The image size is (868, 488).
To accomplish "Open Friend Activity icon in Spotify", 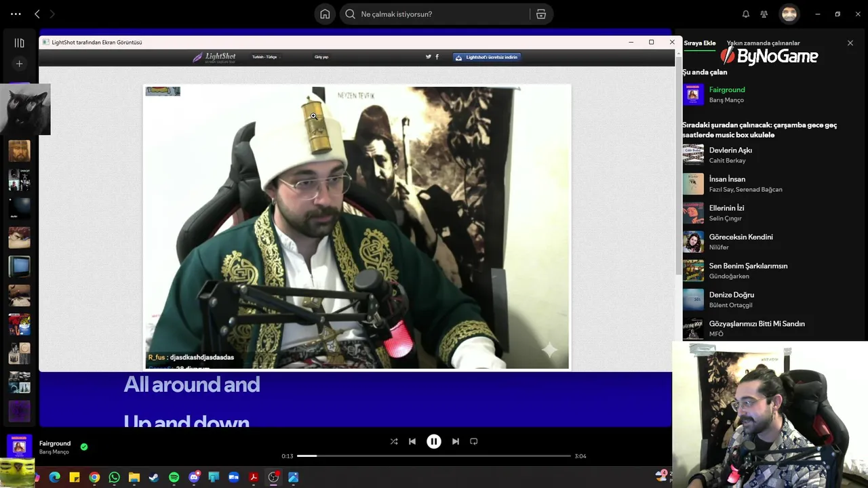I will (x=764, y=14).
